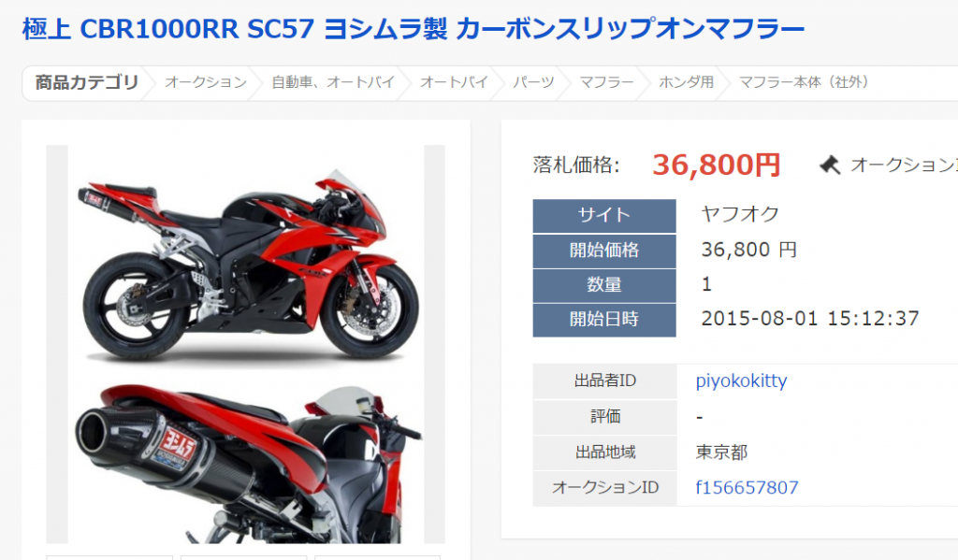This screenshot has width=958, height=560.
Task: Open マフラー breadcrumb category
Action: click(x=606, y=82)
